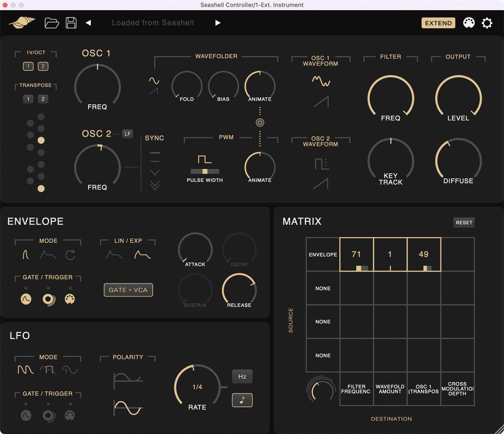504x434 pixels.
Task: Open the FILTER FREQUENC destination selector
Action: pyautogui.click(x=356, y=389)
